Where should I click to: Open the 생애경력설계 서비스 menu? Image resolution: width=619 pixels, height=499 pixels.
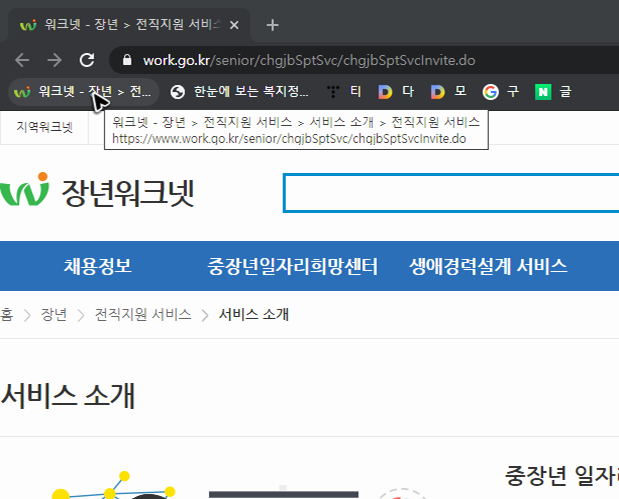488,266
